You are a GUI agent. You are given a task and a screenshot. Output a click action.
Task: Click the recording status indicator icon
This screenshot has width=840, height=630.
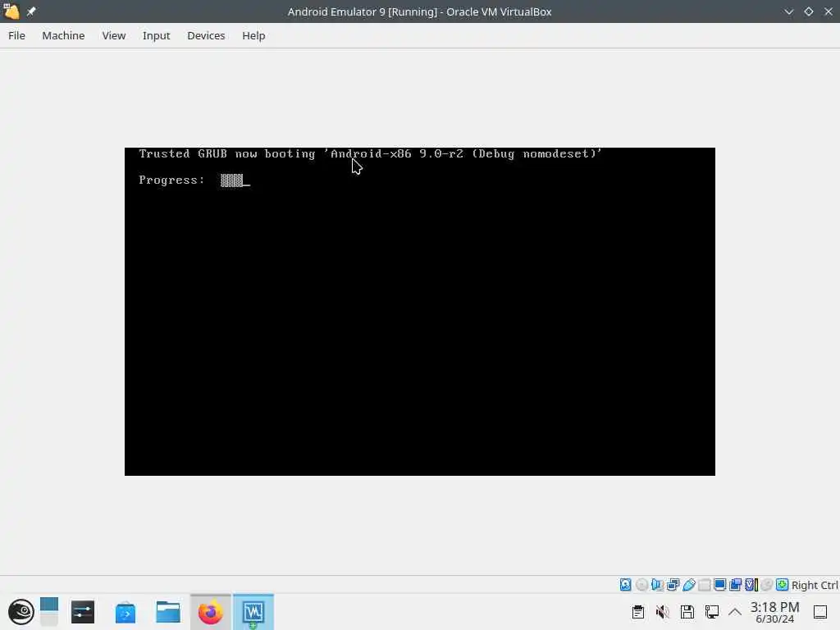(736, 584)
